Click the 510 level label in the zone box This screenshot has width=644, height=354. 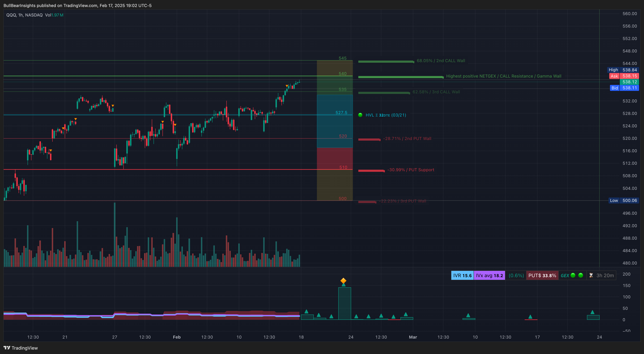coord(343,167)
